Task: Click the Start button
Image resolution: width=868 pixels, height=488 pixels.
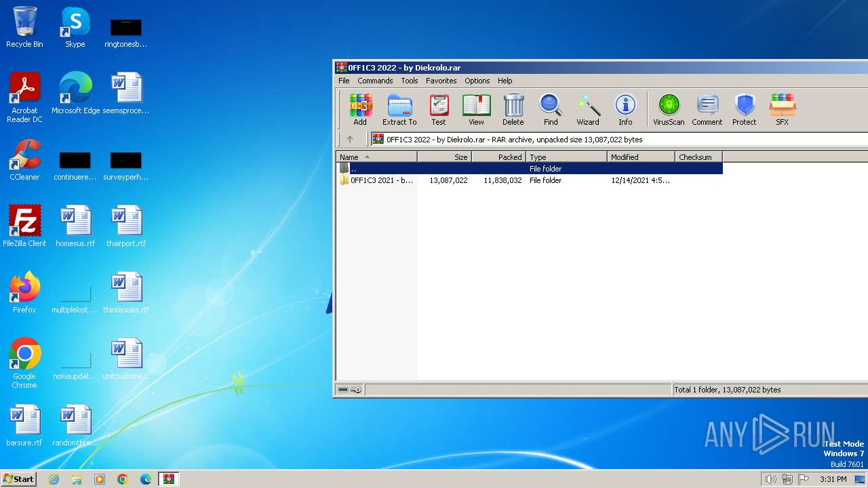Action: 19,479
